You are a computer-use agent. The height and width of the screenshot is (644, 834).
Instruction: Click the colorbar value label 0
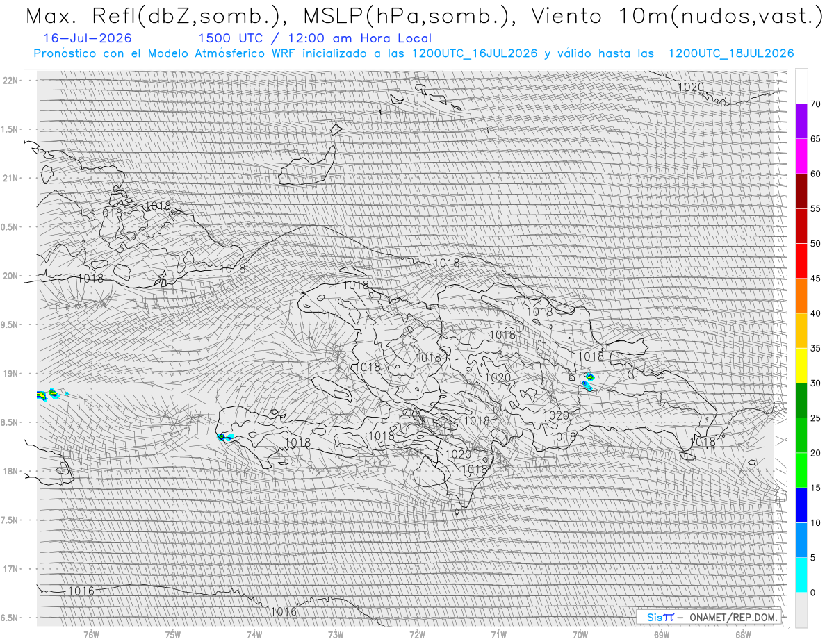[x=812, y=593]
